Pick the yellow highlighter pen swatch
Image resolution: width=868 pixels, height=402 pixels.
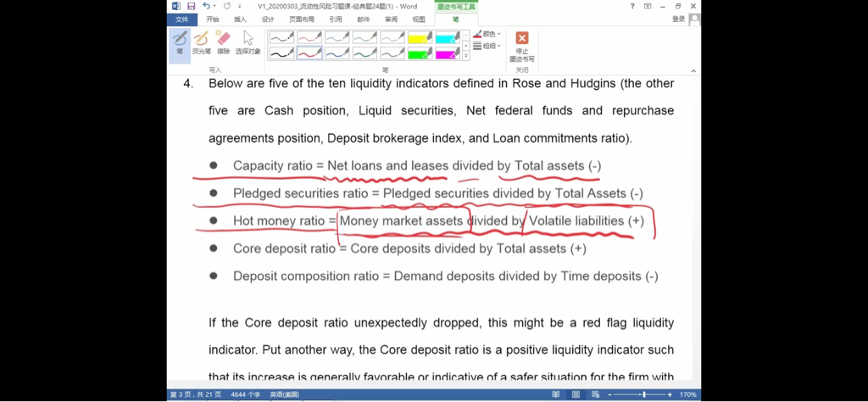420,37
